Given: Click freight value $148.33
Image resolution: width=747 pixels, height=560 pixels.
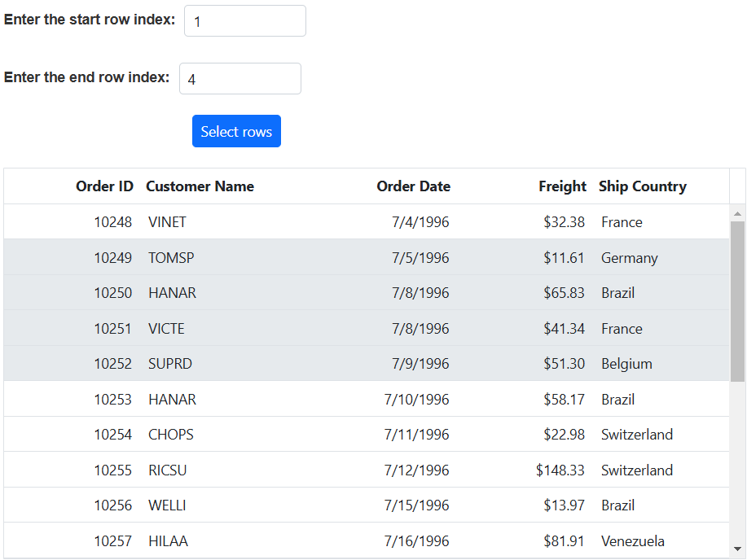Looking at the screenshot, I should coord(560,470).
